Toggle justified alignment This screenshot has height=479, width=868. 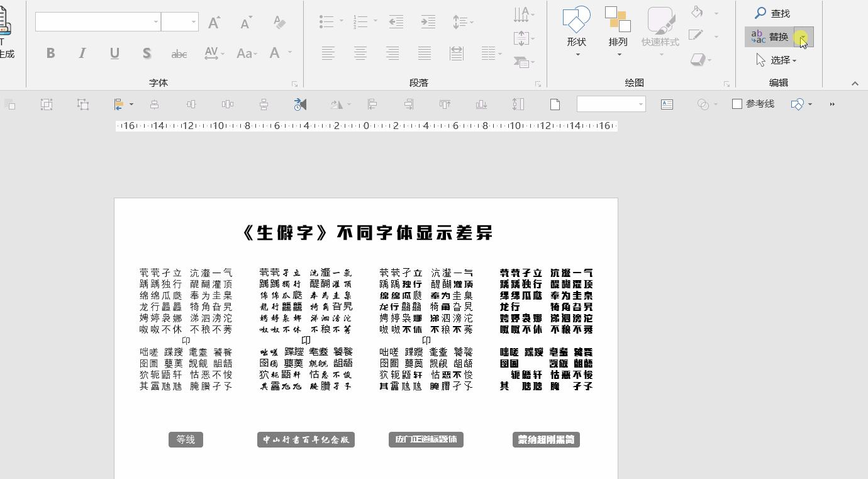point(425,53)
